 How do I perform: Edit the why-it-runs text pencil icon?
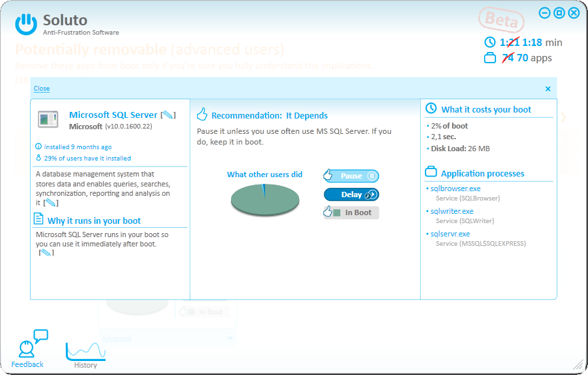point(46,252)
